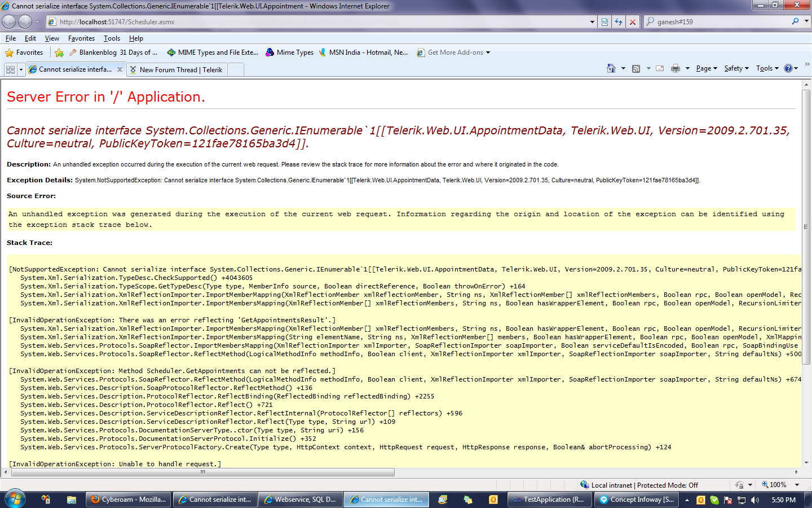This screenshot has height=508, width=812.
Task: Expand the Feeds dropdown arrow
Action: coord(648,68)
